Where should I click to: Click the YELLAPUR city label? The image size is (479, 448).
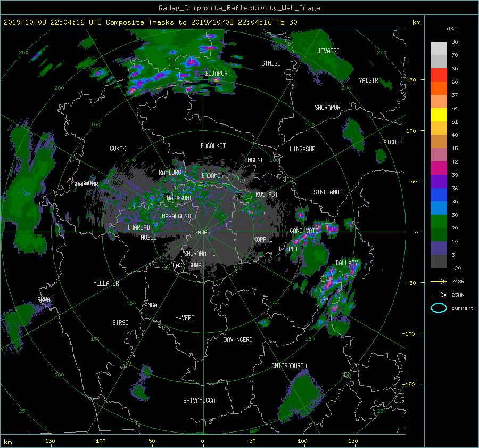click(x=106, y=283)
